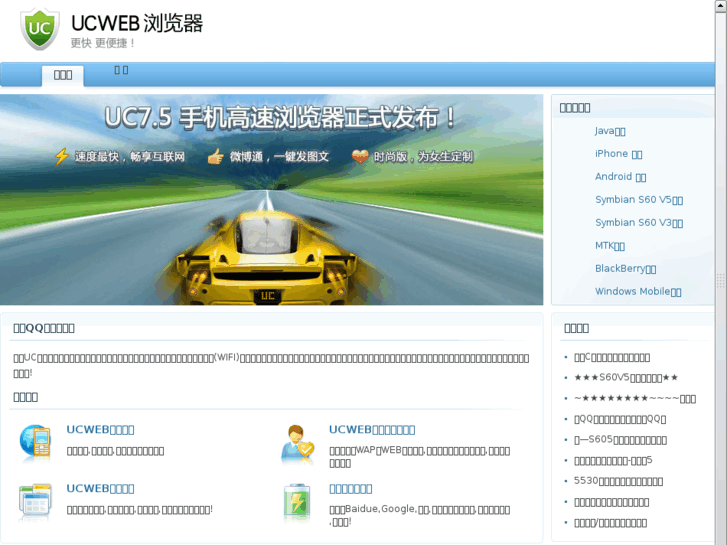Click the UC7.5 yellow car banner
Image resolution: width=727 pixels, height=545 pixels.
(271, 199)
